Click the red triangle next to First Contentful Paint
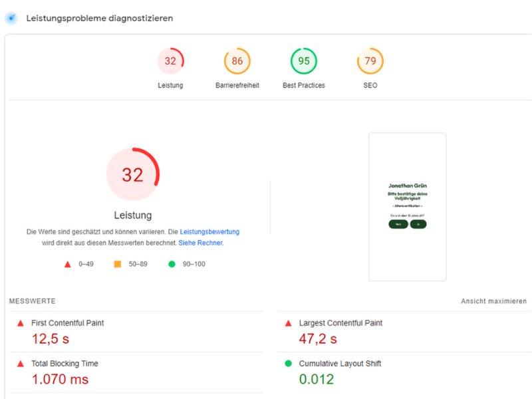Image resolution: width=532 pixels, height=399 pixels. [22, 323]
